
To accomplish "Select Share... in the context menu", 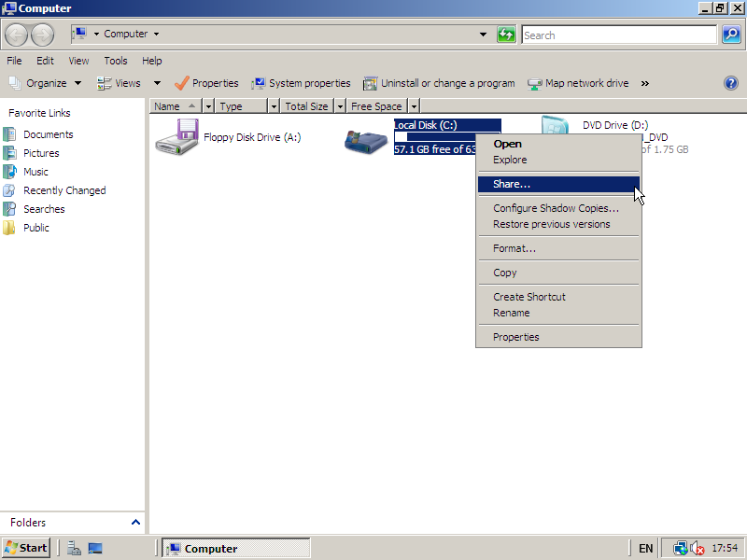I will click(512, 184).
